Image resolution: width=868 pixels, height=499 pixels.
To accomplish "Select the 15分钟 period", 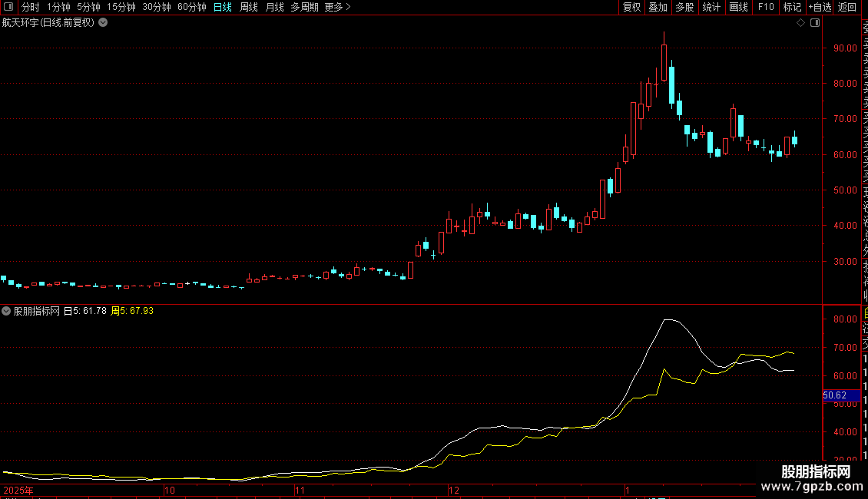I will (121, 7).
